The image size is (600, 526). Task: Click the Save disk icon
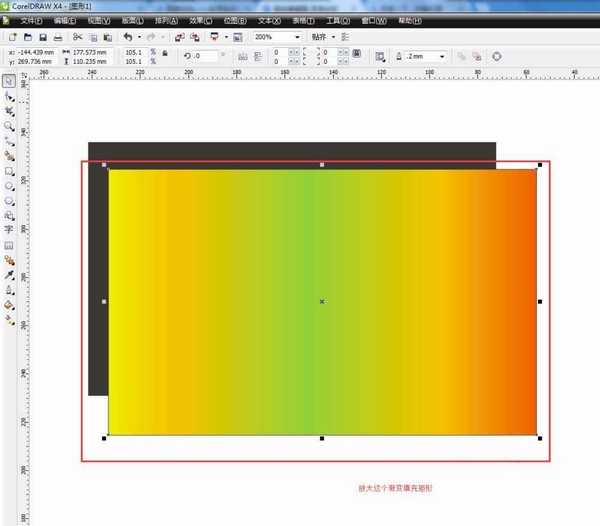point(43,37)
